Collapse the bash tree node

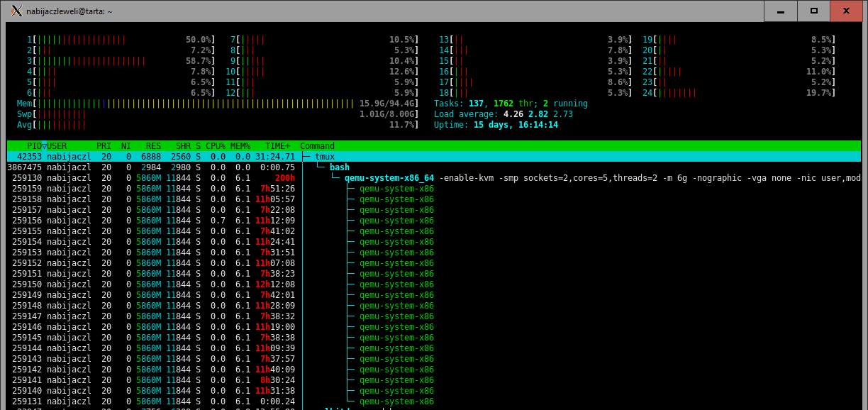tap(321, 167)
